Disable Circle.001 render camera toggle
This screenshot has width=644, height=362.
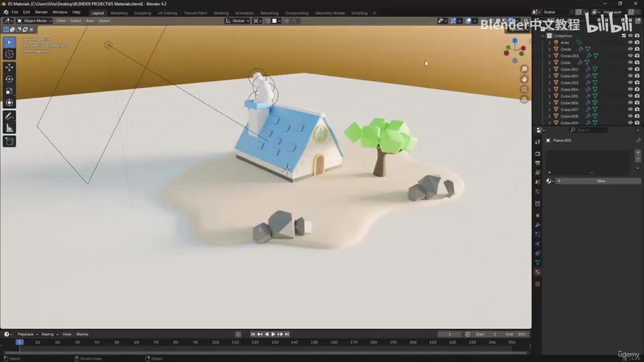pyautogui.click(x=637, y=56)
